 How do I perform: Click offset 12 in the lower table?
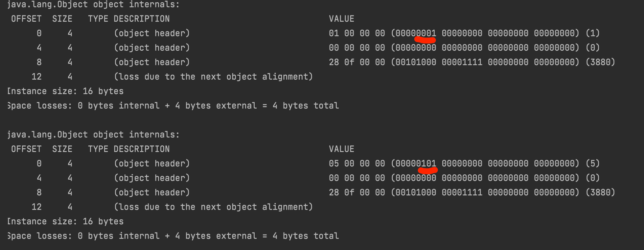pyautogui.click(x=36, y=207)
